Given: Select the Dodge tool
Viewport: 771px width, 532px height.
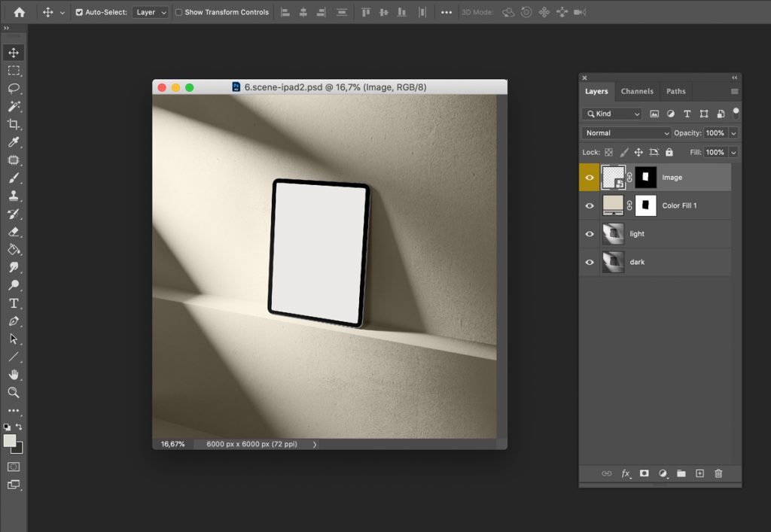Looking at the screenshot, I should click(x=14, y=285).
